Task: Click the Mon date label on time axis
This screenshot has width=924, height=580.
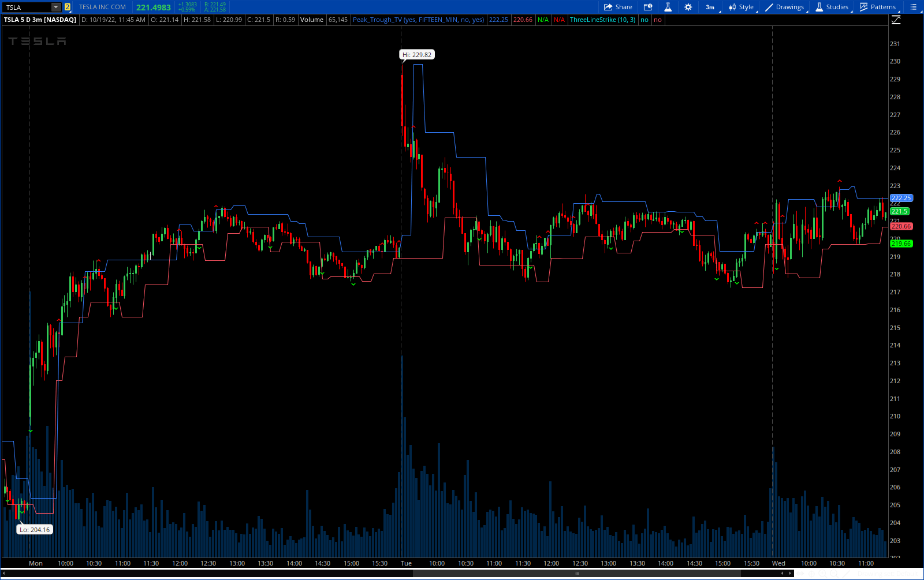Action: tap(36, 563)
